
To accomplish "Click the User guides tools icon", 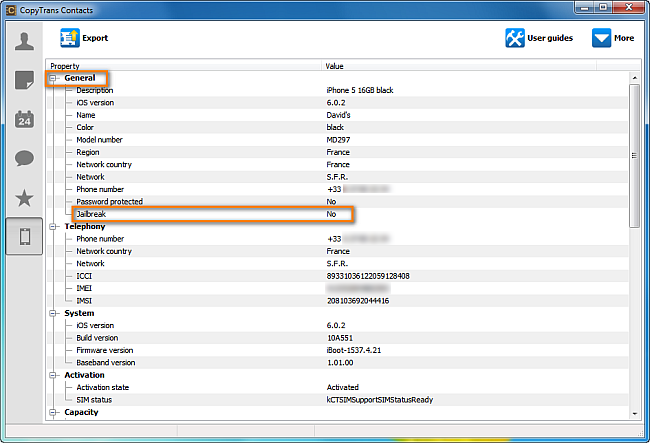I will [x=515, y=38].
